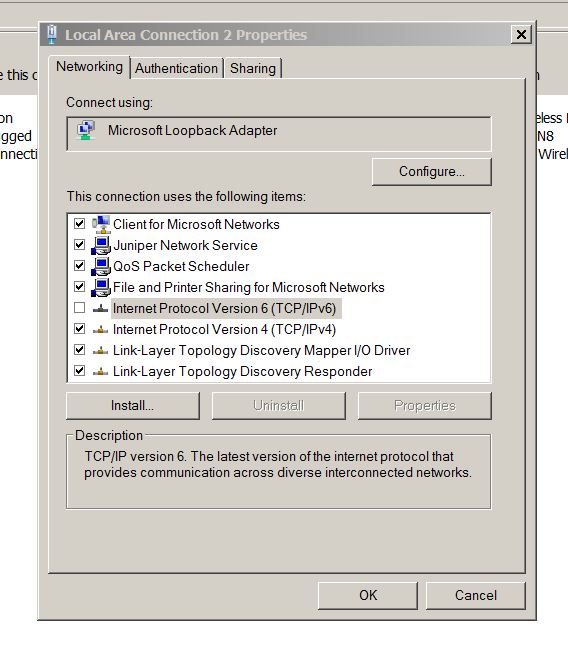This screenshot has height=651, width=568.
Task: Click the Link-Layer Topology Discovery Responder icon
Action: (100, 372)
